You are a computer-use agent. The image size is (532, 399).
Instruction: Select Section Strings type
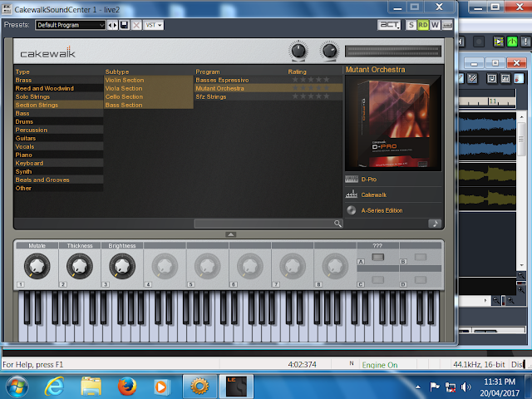pyautogui.click(x=59, y=106)
